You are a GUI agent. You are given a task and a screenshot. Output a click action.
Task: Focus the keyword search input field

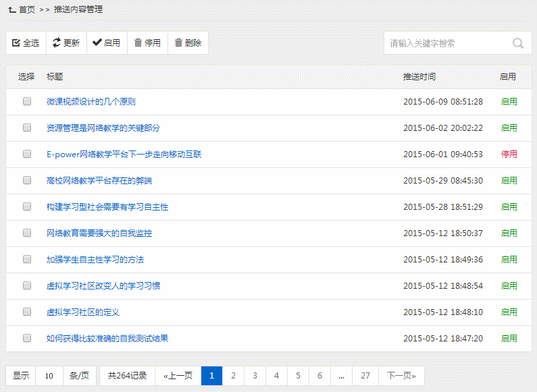point(446,43)
